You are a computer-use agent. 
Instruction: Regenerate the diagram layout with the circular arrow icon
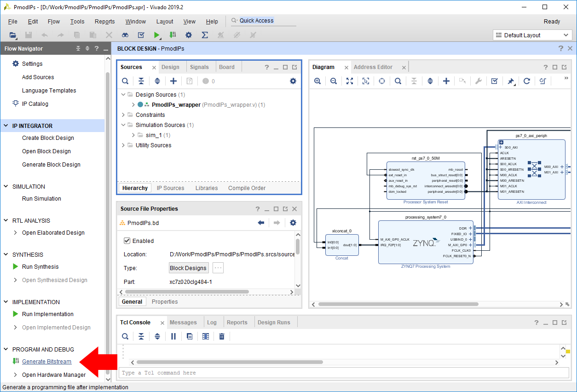pos(527,81)
